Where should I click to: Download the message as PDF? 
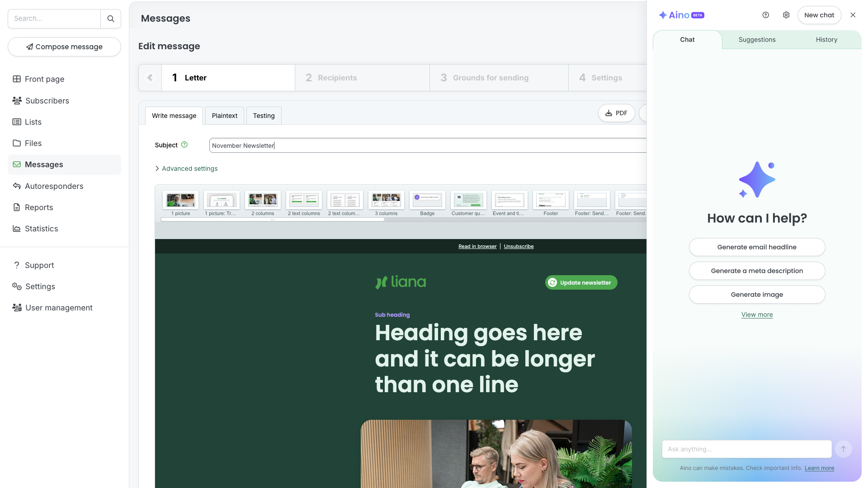pos(616,113)
